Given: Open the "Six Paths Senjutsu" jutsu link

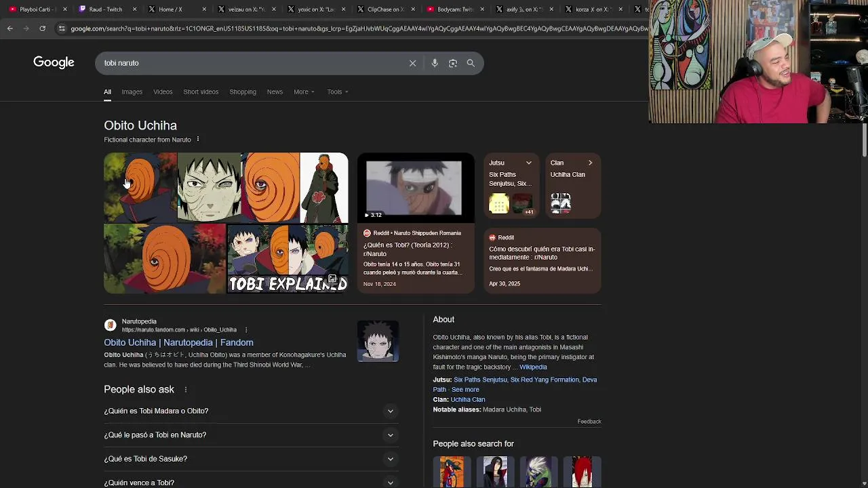Looking at the screenshot, I should point(480,380).
